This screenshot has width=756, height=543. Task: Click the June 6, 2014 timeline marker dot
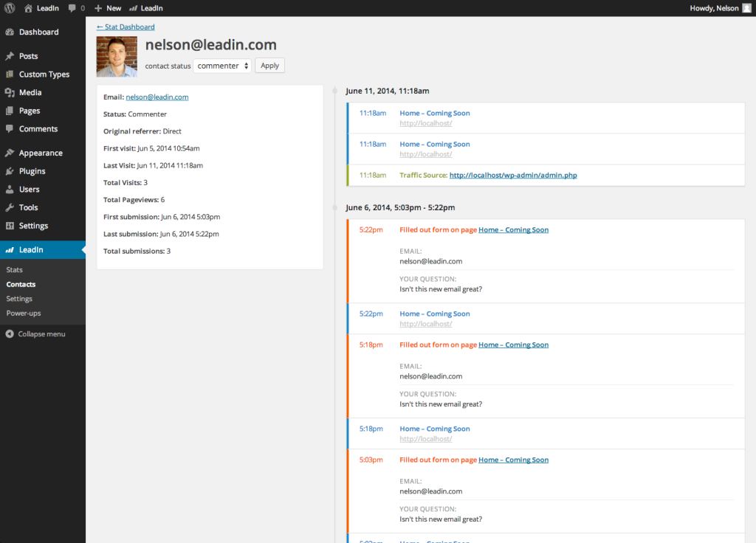335,207
